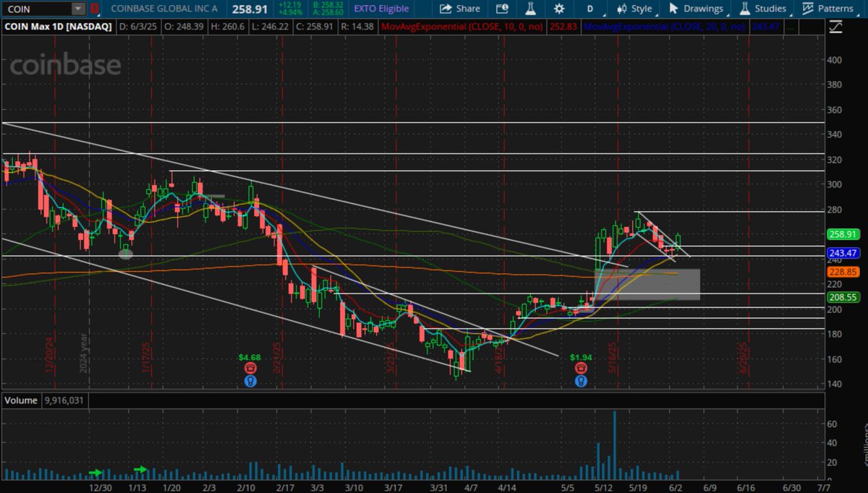Open the Drawings menu
868x493 pixels.
pos(696,9)
